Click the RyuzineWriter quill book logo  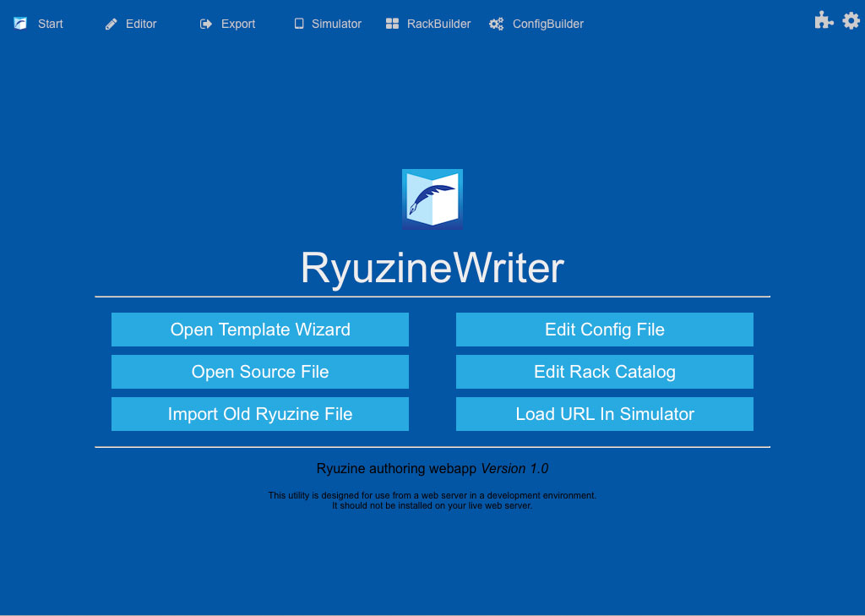coord(432,199)
